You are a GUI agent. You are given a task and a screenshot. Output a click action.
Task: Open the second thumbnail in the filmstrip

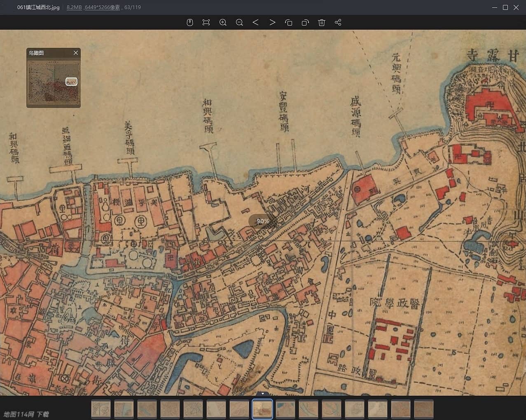coord(124,409)
